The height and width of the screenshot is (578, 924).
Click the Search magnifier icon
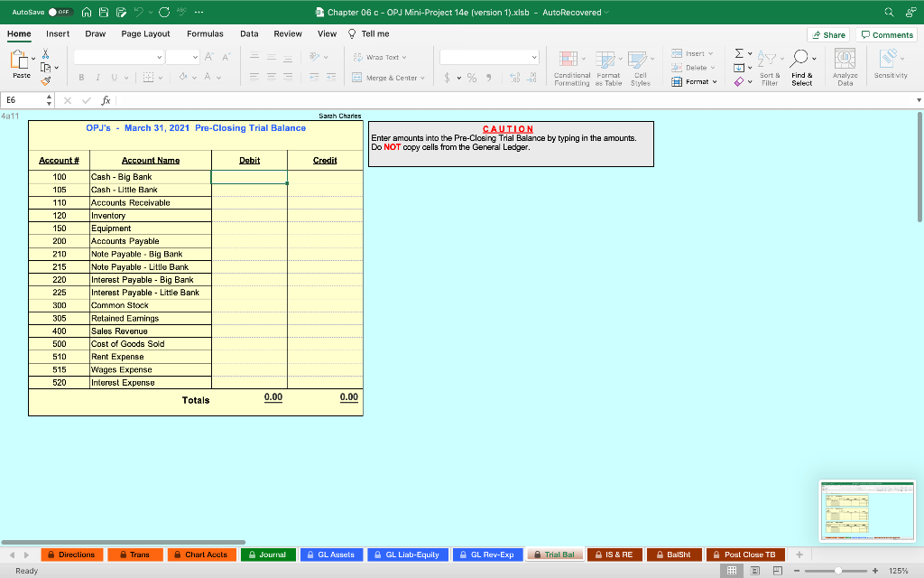[889, 12]
